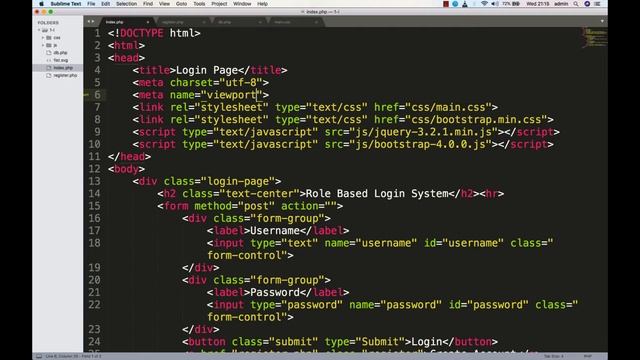Open the svg file in sidebar

[x=61, y=60]
